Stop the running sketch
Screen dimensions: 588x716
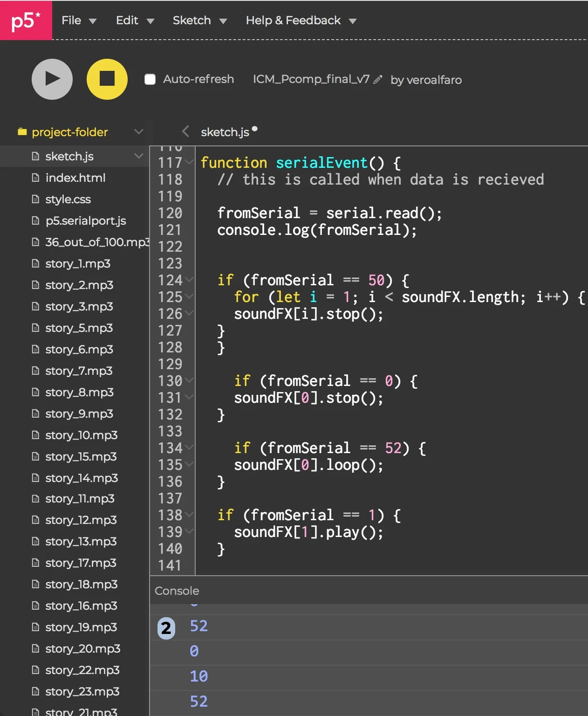coord(107,79)
